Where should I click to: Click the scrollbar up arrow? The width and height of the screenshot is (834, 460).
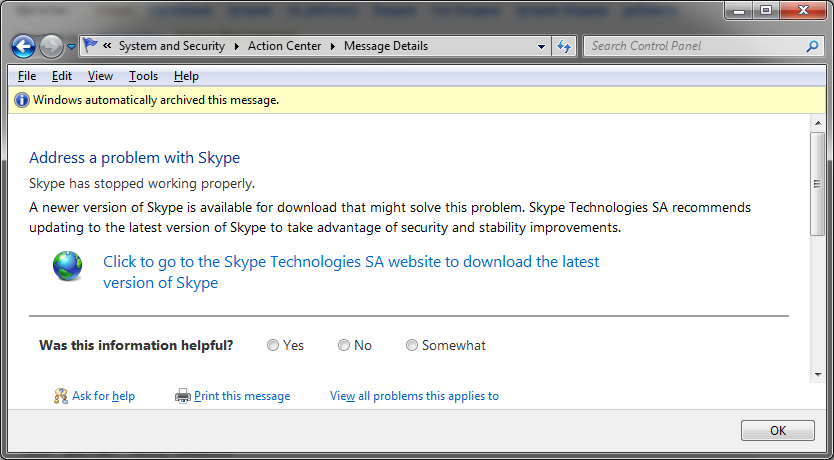818,123
